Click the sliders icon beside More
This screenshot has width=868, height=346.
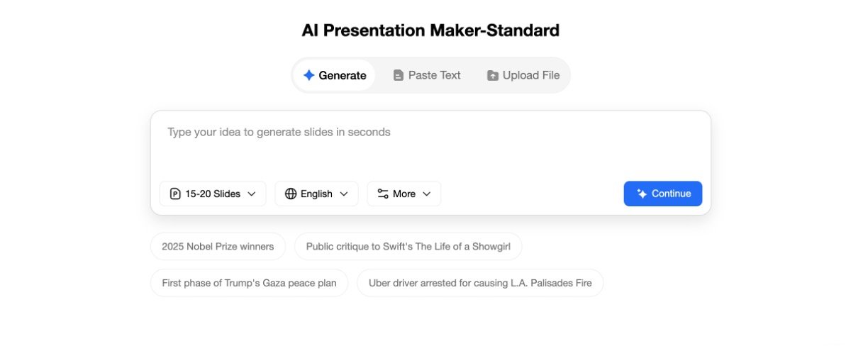[x=383, y=194]
